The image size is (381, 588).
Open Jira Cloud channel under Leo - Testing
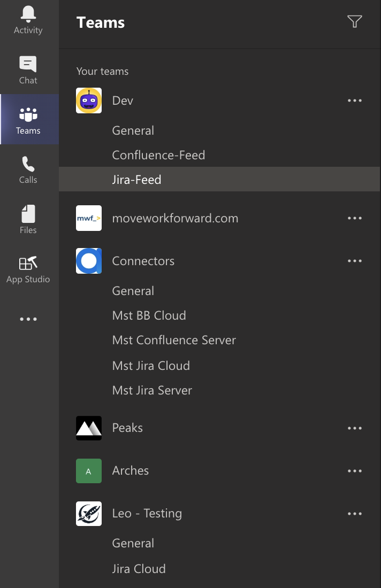click(139, 569)
